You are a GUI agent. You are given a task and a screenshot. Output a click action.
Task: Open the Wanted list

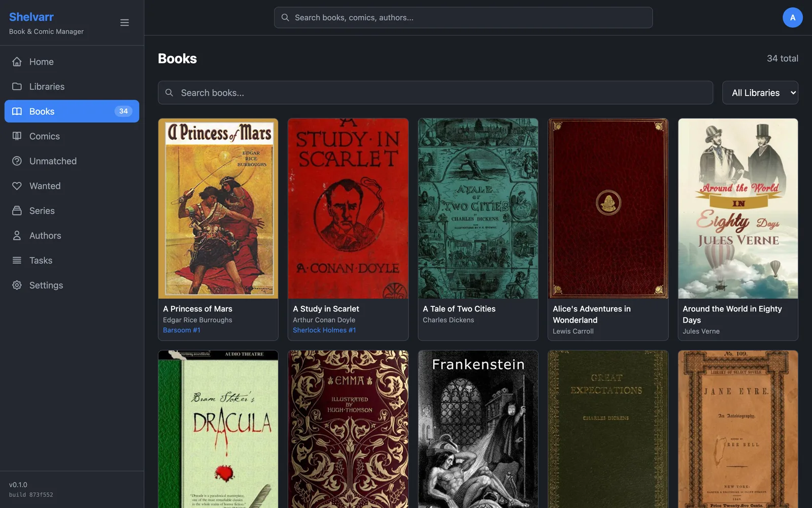pyautogui.click(x=72, y=186)
